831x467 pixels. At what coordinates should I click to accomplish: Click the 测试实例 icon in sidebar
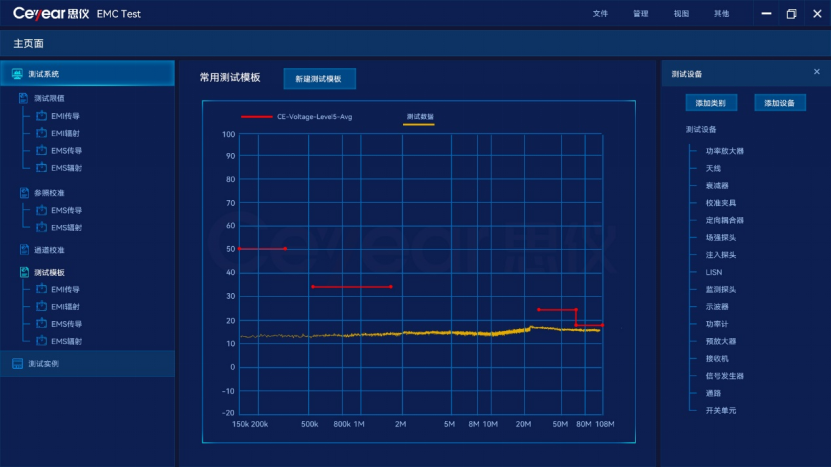17,364
